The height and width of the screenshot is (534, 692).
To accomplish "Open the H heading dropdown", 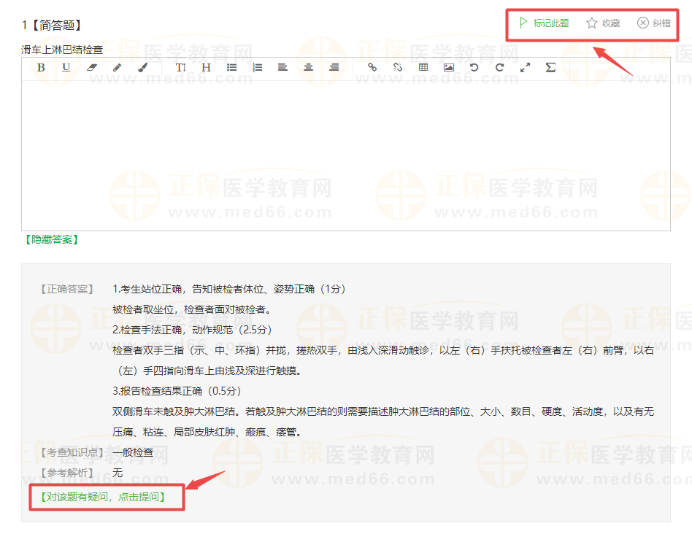I will pyautogui.click(x=206, y=67).
